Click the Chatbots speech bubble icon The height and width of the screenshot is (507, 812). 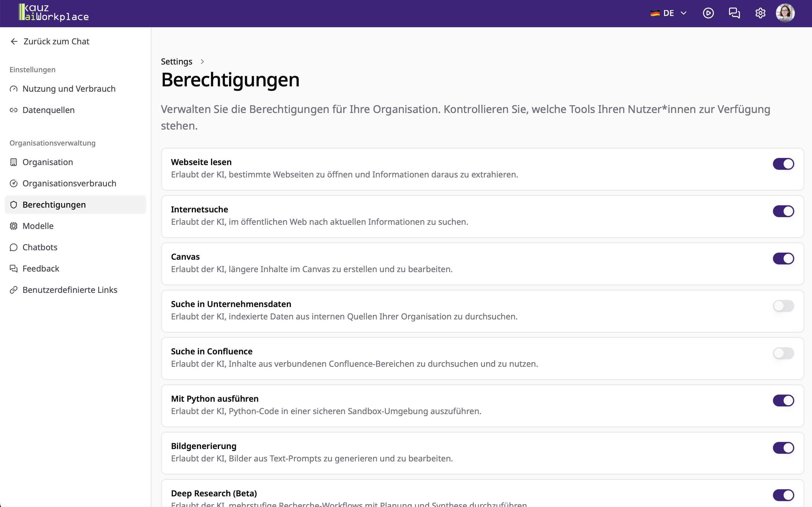13,247
